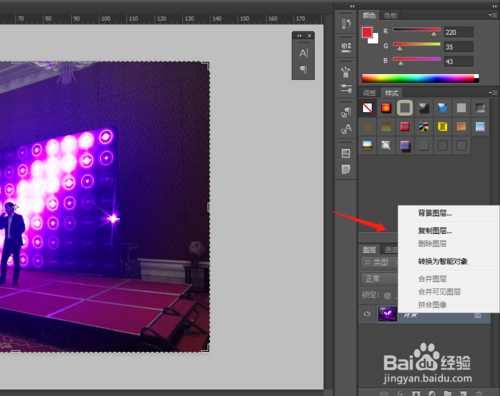Open the Paragraph Styles panel icon
Screen dimensions: 500x396
tap(346, 112)
